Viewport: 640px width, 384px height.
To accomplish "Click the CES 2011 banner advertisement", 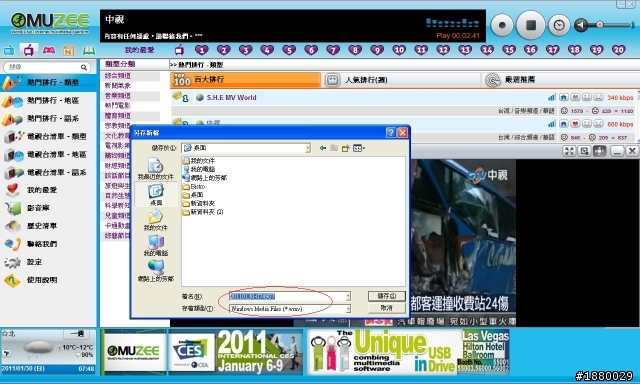I will pos(235,352).
